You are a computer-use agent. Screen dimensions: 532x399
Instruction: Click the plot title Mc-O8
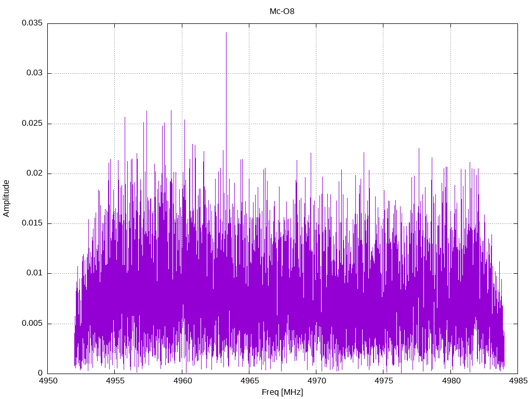coord(282,11)
